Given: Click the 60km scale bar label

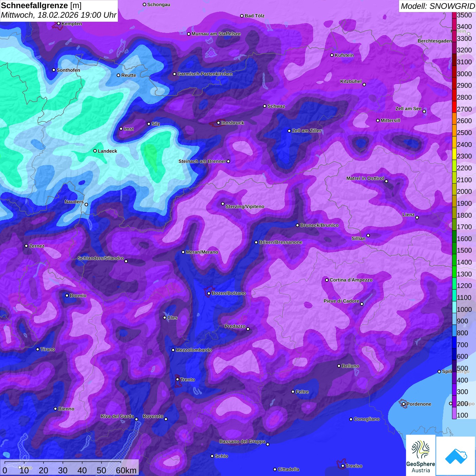Looking at the screenshot, I should pyautogui.click(x=126, y=470).
